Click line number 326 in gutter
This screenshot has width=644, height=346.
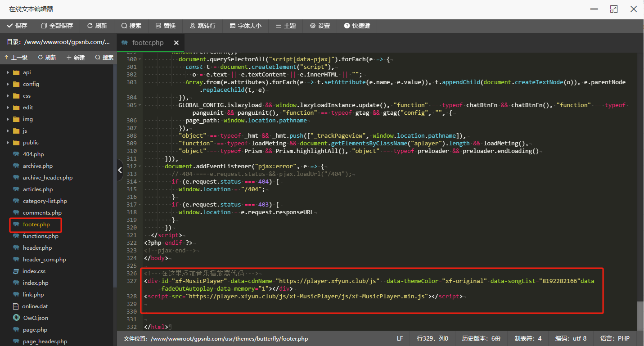pos(131,273)
